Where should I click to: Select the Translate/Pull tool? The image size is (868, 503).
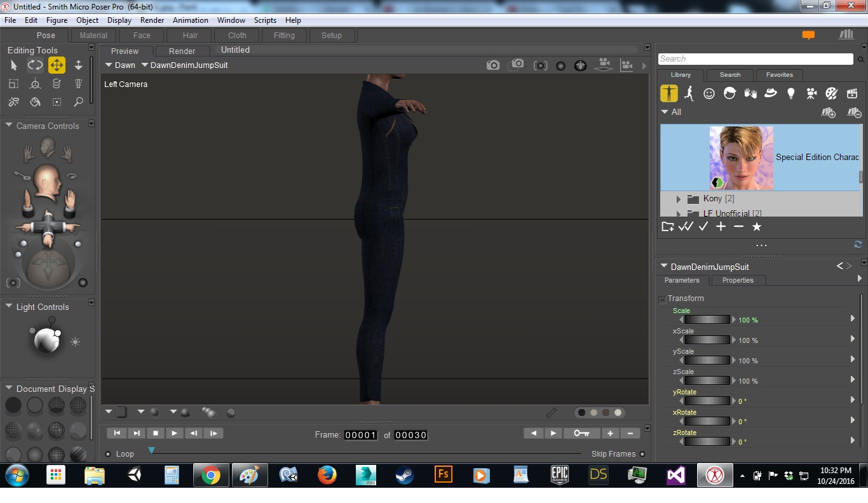[57, 65]
